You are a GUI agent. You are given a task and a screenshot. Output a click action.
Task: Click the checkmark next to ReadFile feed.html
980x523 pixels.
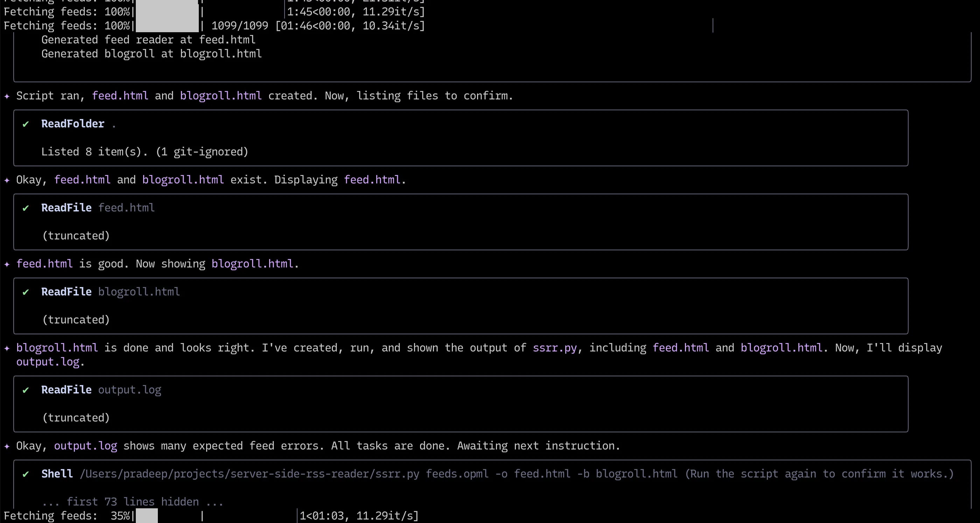coord(26,208)
